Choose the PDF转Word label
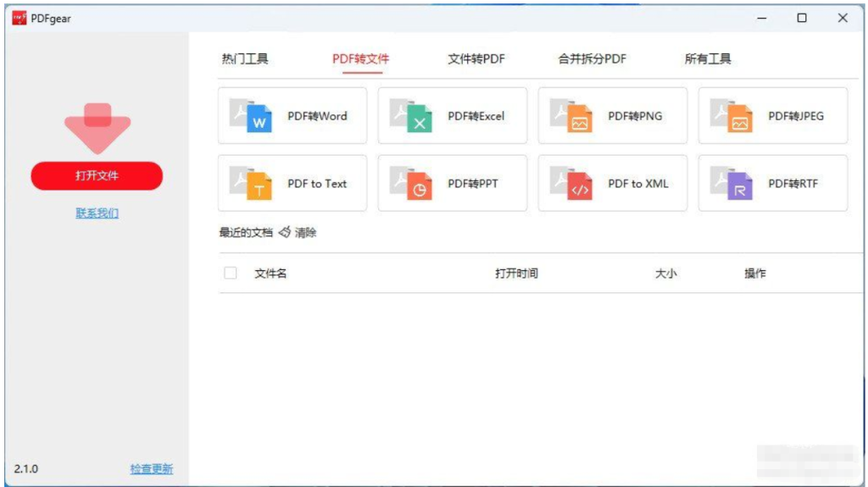Image resolution: width=868 pixels, height=487 pixels. (x=317, y=116)
